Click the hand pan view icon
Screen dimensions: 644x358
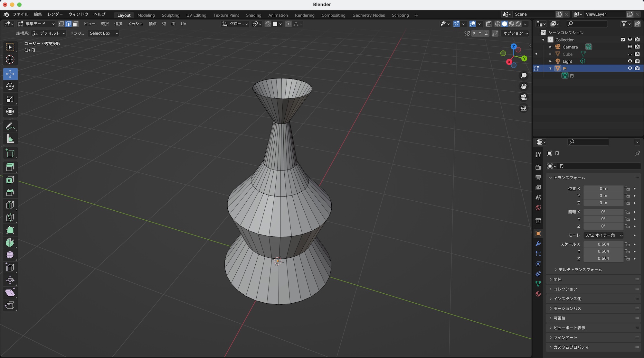524,87
